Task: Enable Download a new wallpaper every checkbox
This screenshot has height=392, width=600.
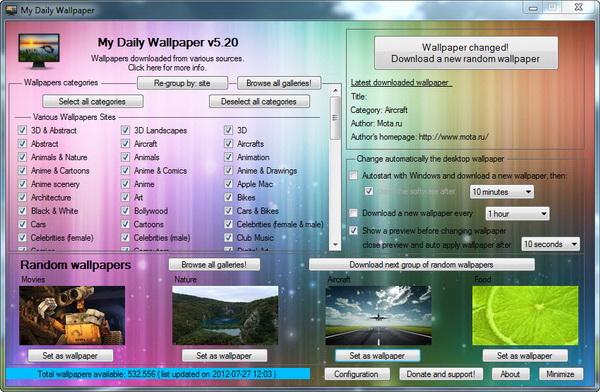Action: [x=353, y=212]
